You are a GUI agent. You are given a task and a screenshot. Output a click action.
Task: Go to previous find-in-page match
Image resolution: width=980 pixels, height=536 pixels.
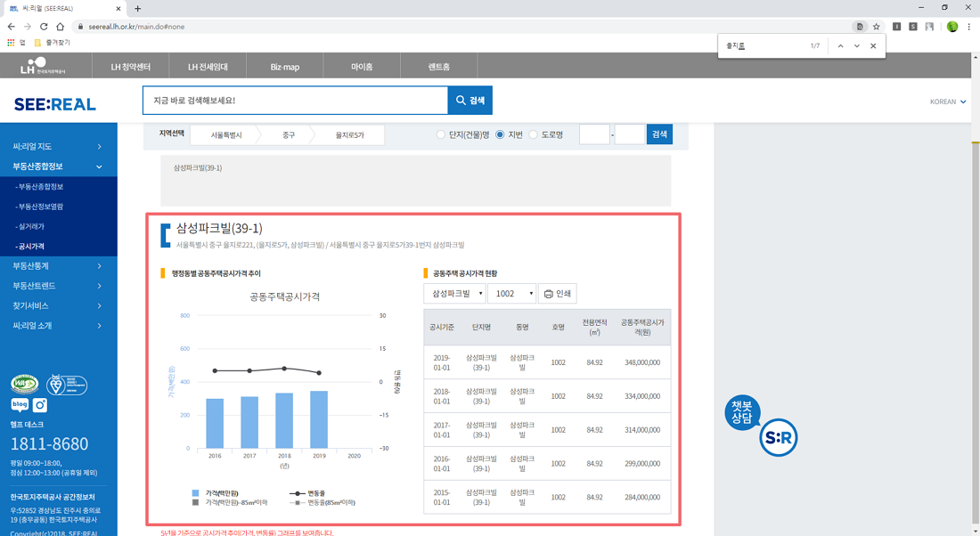(841, 45)
